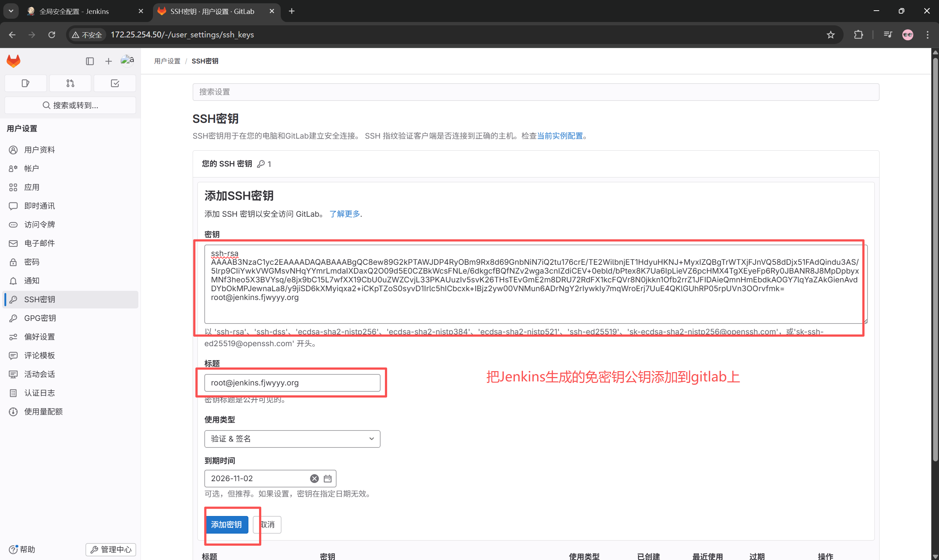This screenshot has width=939, height=560.
Task: Open the 了解更多 link
Action: pos(344,214)
